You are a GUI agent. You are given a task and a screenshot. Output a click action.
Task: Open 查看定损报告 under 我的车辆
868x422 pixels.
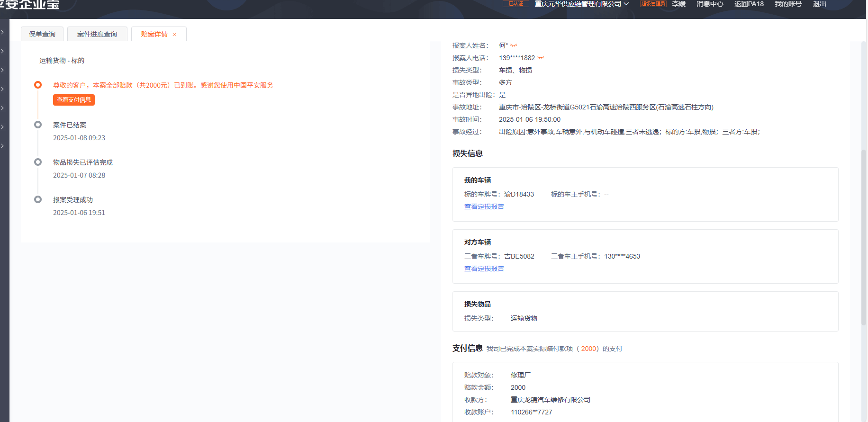click(x=484, y=207)
